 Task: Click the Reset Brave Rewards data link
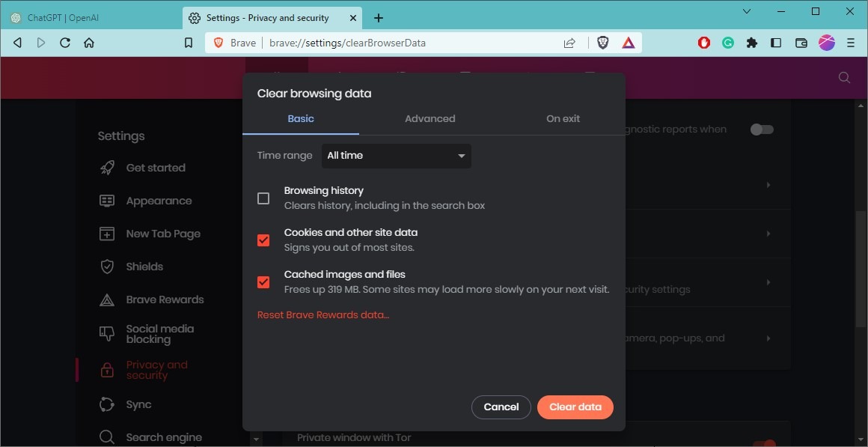(323, 314)
